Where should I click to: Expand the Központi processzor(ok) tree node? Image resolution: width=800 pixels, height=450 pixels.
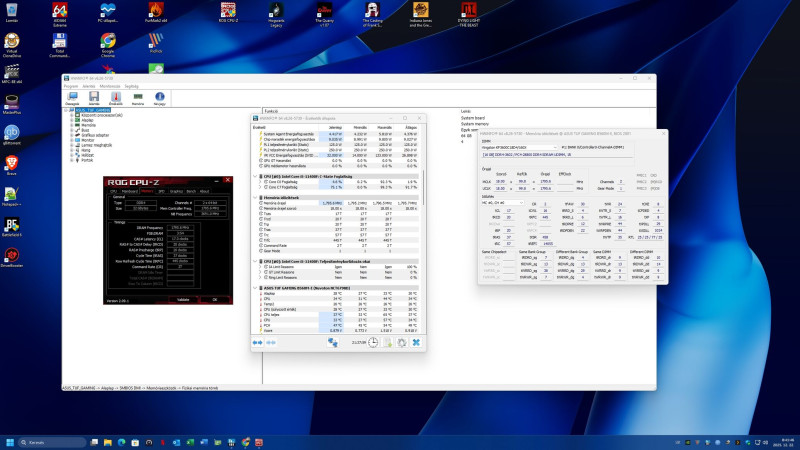[x=72, y=115]
